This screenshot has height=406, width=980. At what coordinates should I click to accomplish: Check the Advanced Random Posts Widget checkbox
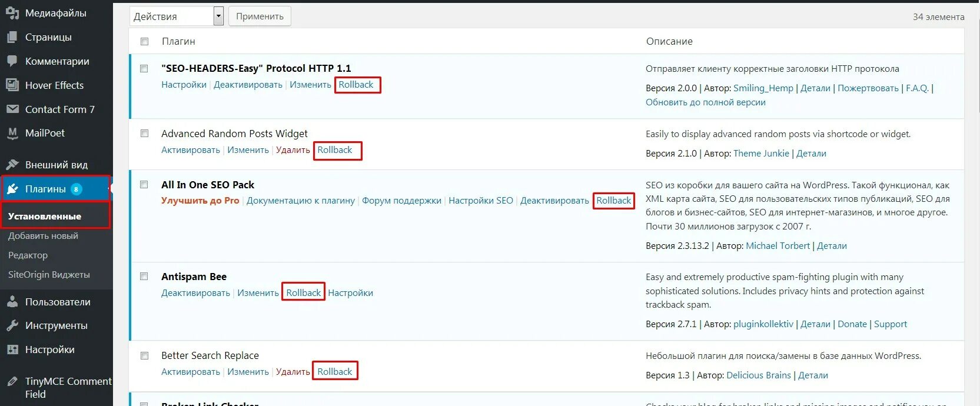click(x=144, y=134)
